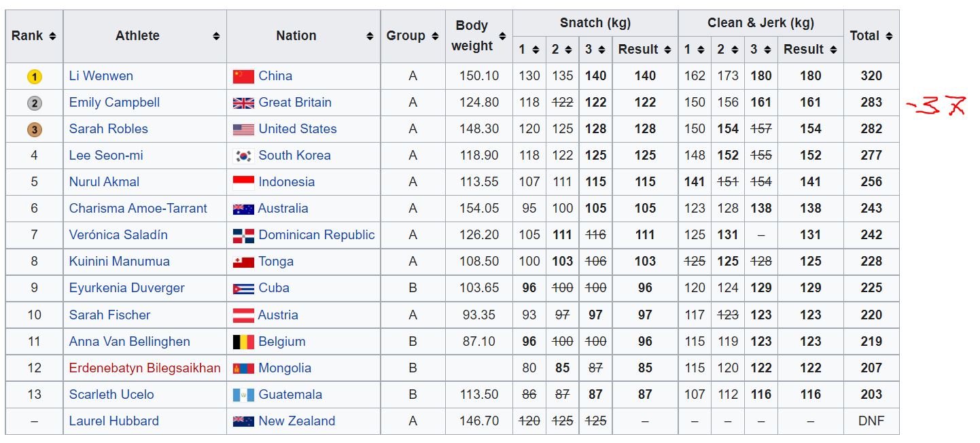The height and width of the screenshot is (443, 980).
Task: Click the Tonga flag icon
Action: 243,262
